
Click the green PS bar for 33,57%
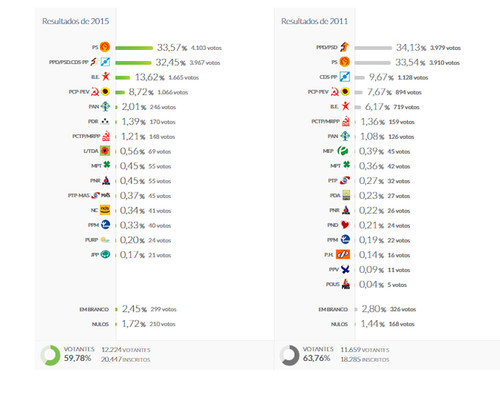(x=134, y=48)
